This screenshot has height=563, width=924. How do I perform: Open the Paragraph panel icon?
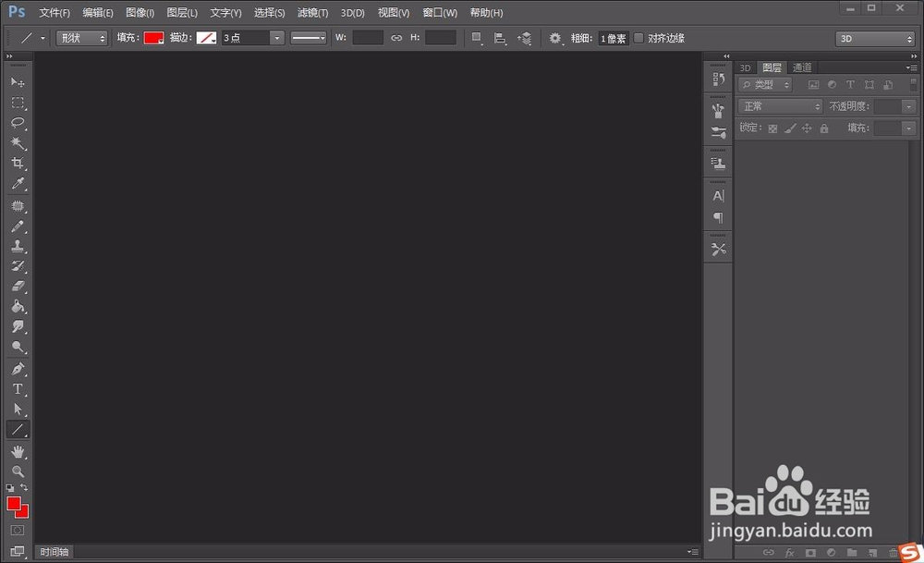coord(718,217)
